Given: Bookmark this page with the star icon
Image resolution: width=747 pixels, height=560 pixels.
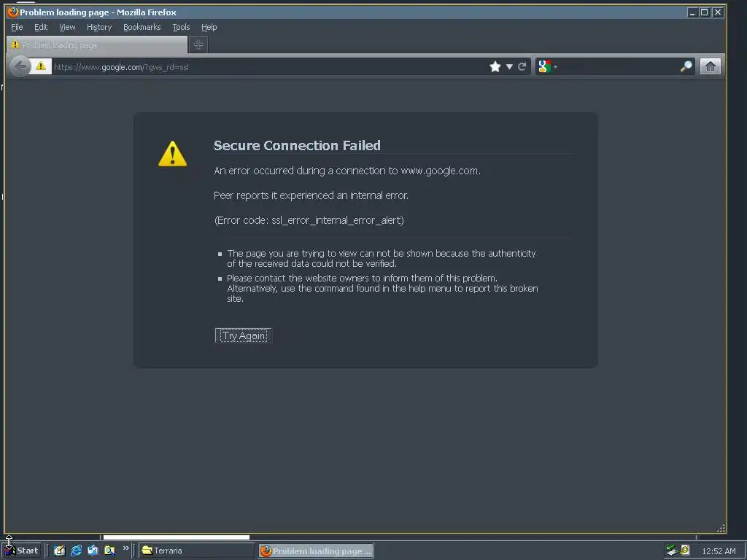Looking at the screenshot, I should tap(495, 66).
